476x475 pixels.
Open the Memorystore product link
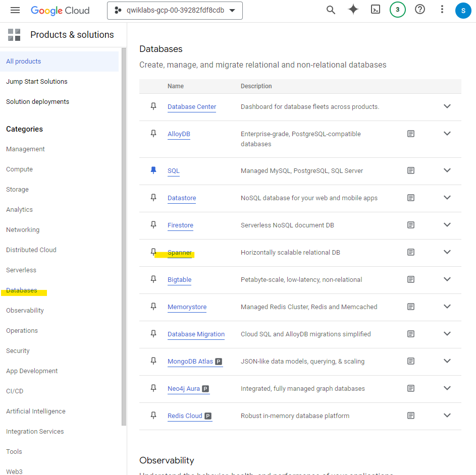pyautogui.click(x=187, y=307)
